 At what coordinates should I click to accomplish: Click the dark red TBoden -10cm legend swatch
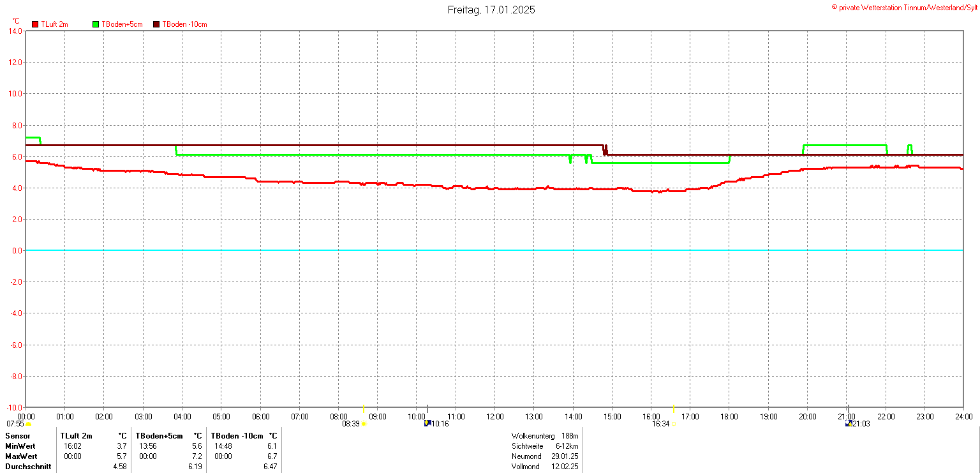point(156,24)
